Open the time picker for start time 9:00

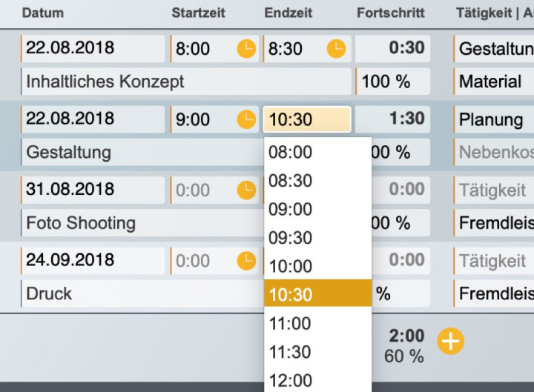[245, 119]
